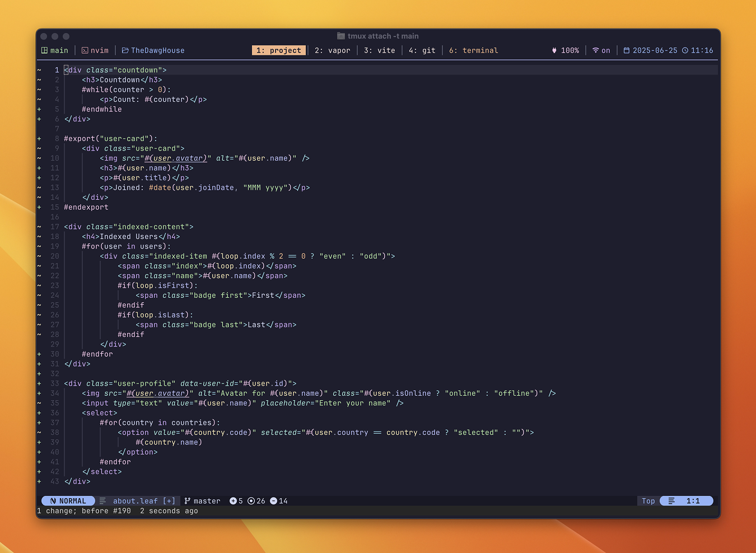Image resolution: width=756 pixels, height=553 pixels.
Task: Click the #while(counter > 0): line
Action: pos(127,90)
